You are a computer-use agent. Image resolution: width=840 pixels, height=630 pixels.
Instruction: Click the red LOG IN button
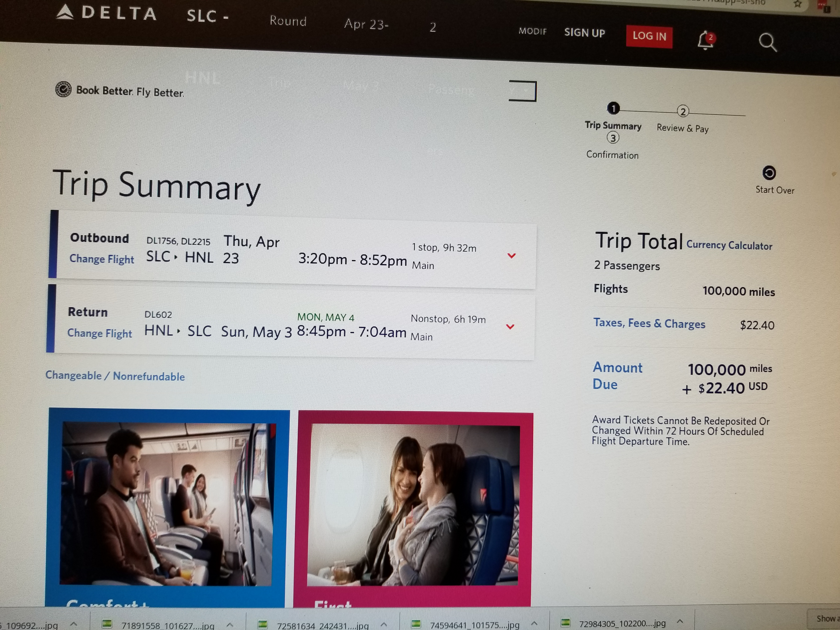(649, 37)
